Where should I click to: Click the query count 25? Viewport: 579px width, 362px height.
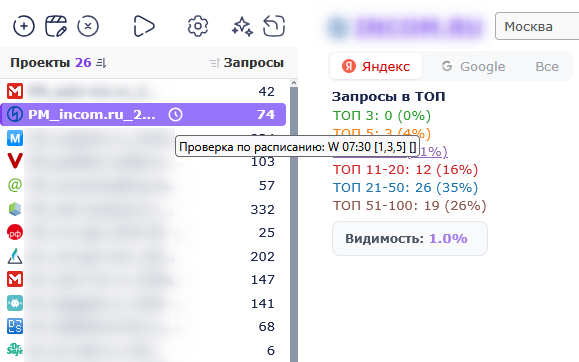pos(267,233)
